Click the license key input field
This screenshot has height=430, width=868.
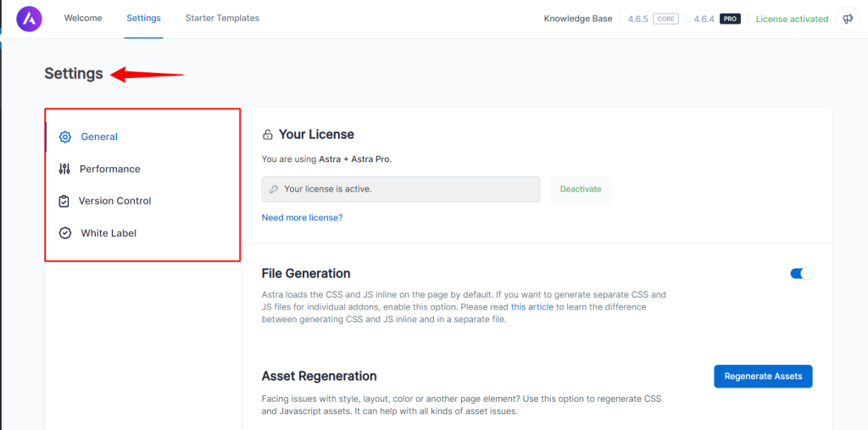401,189
